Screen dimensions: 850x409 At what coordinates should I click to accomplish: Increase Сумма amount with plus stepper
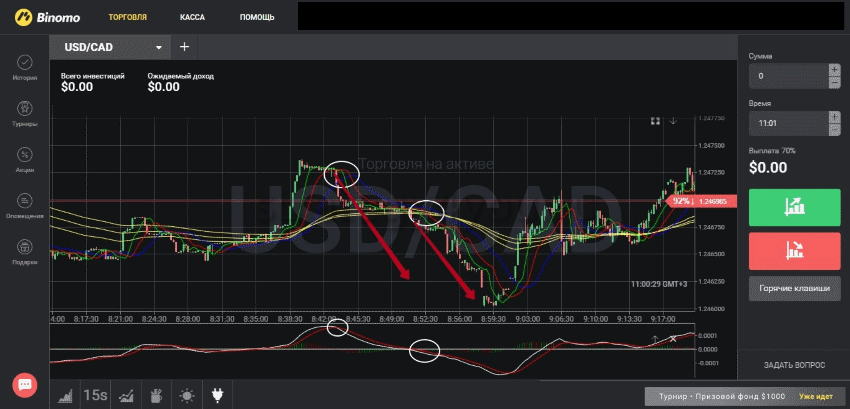[x=834, y=70]
